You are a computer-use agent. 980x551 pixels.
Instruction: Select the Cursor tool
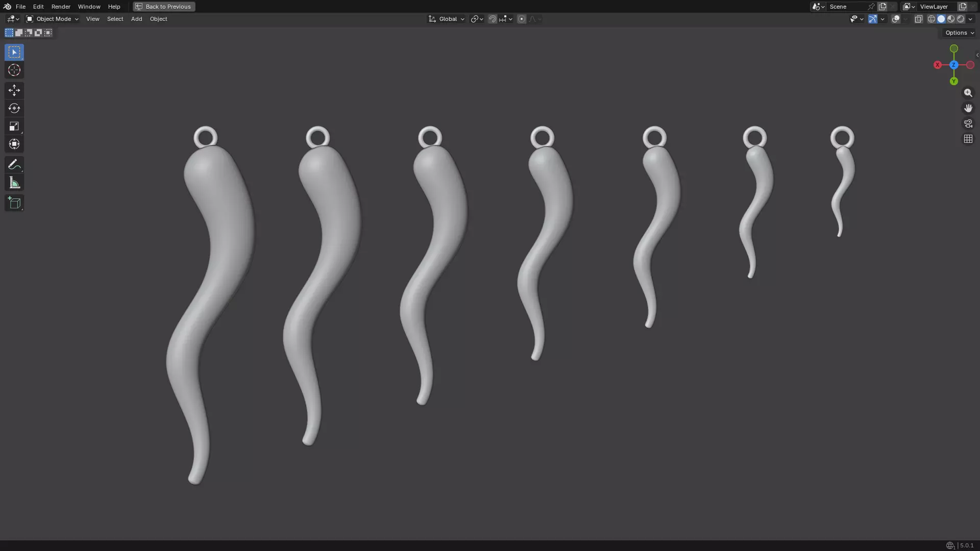[x=14, y=70]
